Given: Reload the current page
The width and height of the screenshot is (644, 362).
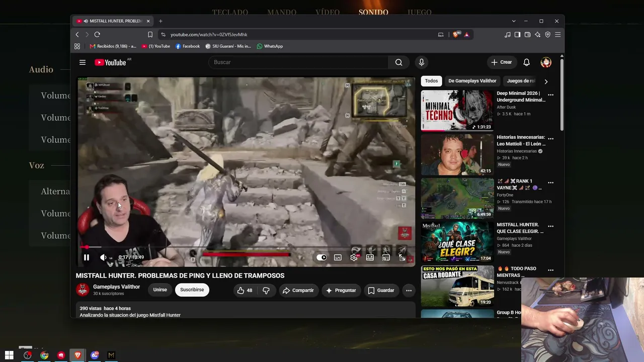Looking at the screenshot, I should click(x=97, y=35).
